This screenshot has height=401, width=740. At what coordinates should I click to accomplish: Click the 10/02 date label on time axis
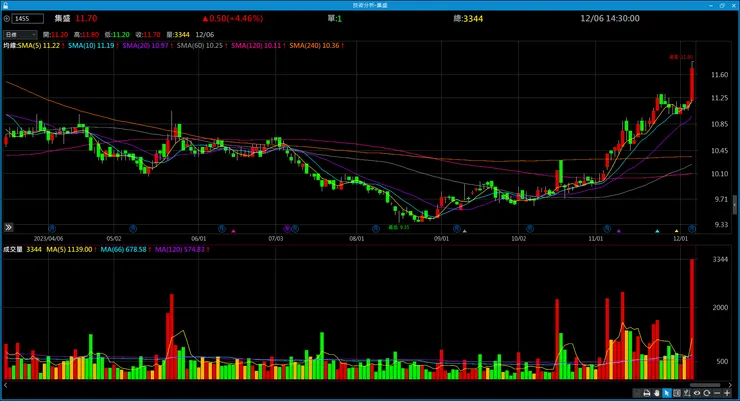point(519,239)
